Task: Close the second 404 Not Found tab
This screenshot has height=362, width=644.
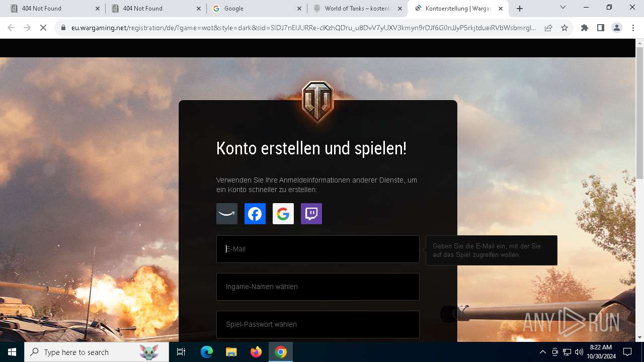Action: pyautogui.click(x=199, y=9)
